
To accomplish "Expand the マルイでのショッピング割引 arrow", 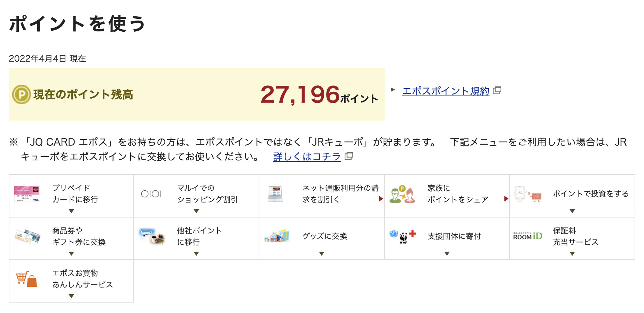I will click(x=196, y=211).
